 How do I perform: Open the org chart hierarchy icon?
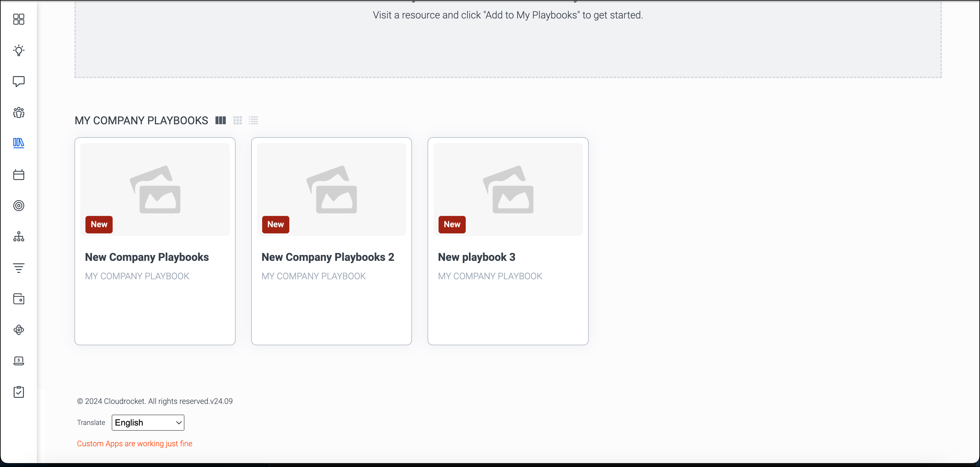click(x=19, y=237)
